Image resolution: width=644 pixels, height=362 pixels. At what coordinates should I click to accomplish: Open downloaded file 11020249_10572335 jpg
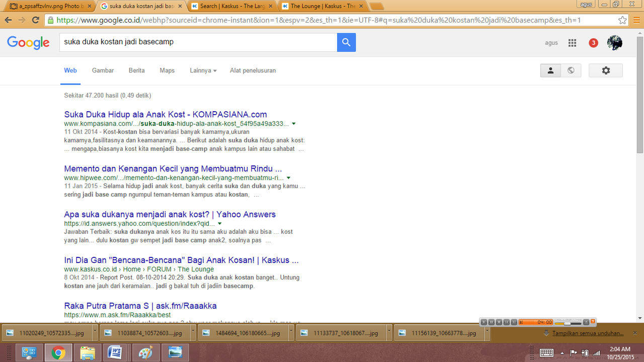[x=46, y=333]
